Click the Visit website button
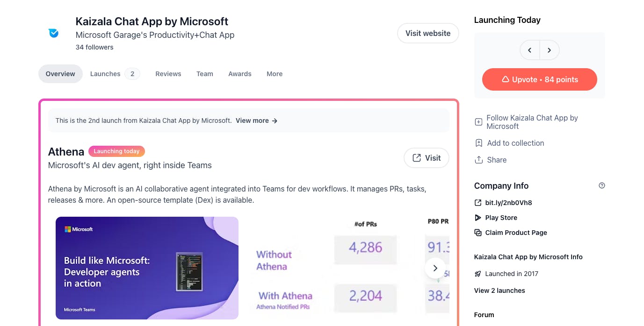This screenshot has height=326, width=644. [428, 33]
